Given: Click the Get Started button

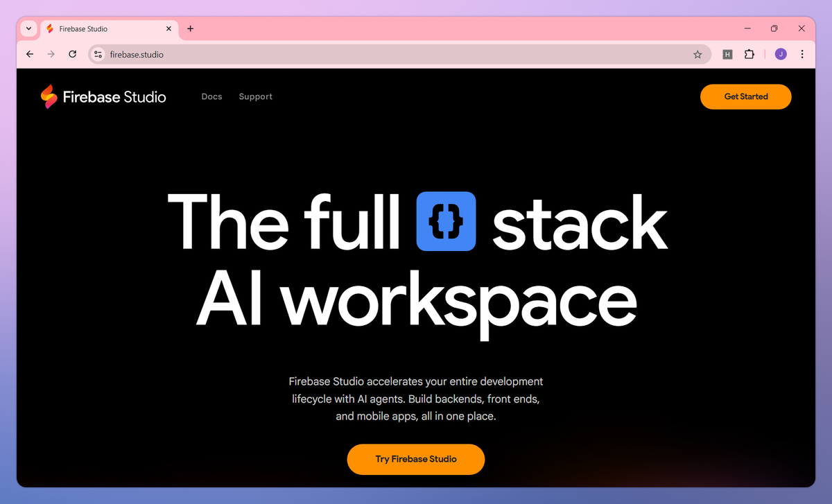Looking at the screenshot, I should [745, 96].
